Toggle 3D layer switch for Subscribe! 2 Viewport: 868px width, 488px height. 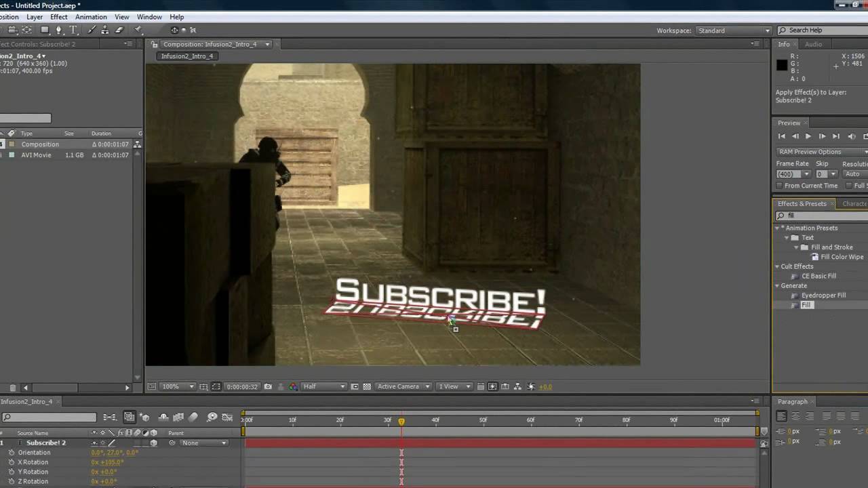coord(154,443)
